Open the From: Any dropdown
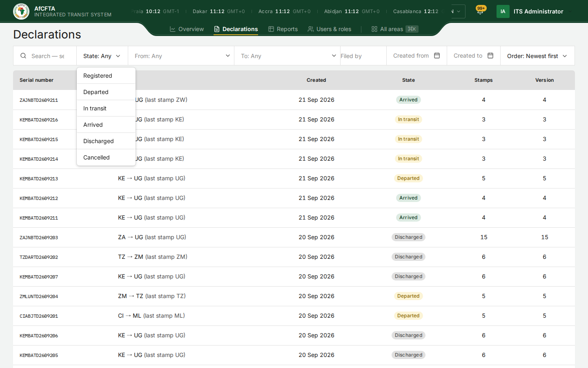The height and width of the screenshot is (368, 588). tap(181, 56)
